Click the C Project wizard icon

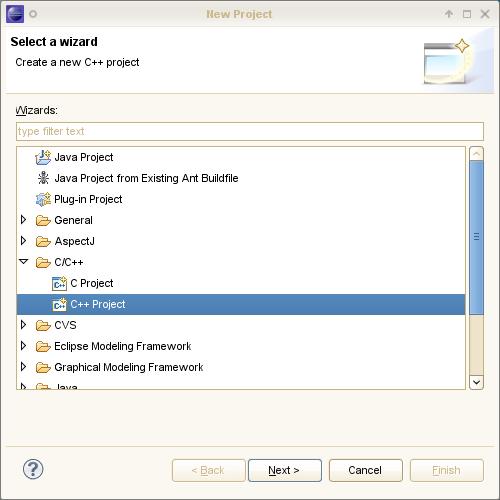pos(59,283)
